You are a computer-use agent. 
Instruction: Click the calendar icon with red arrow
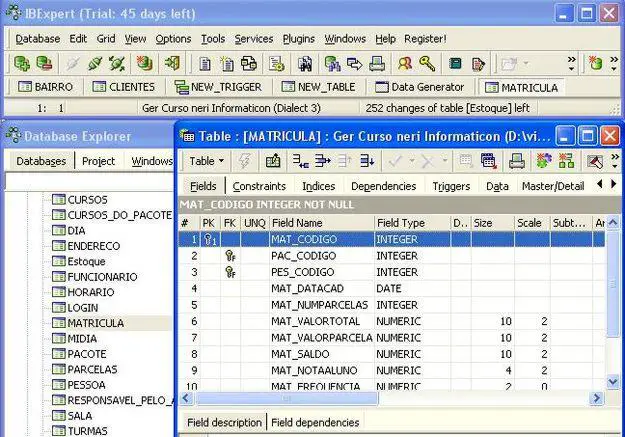coord(489,161)
